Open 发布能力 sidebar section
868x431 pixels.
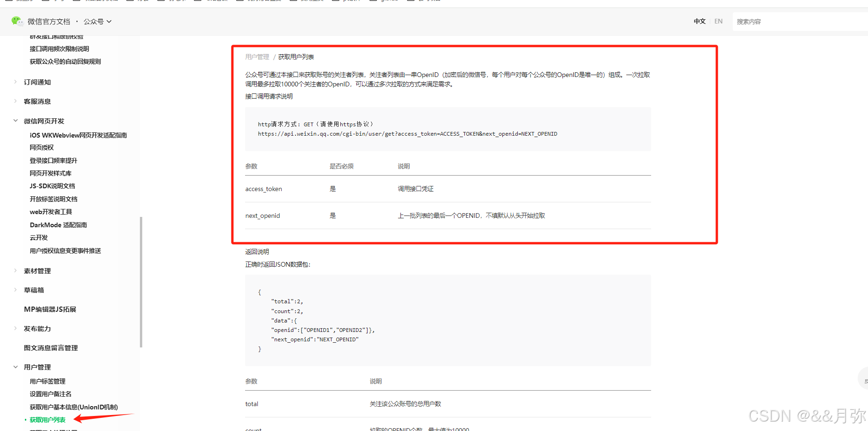click(38, 329)
